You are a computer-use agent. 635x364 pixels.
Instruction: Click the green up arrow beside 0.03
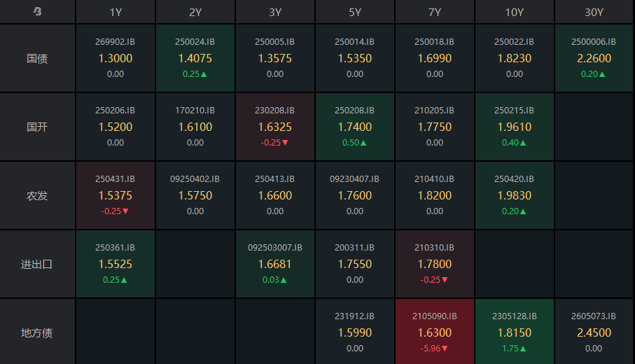(284, 279)
